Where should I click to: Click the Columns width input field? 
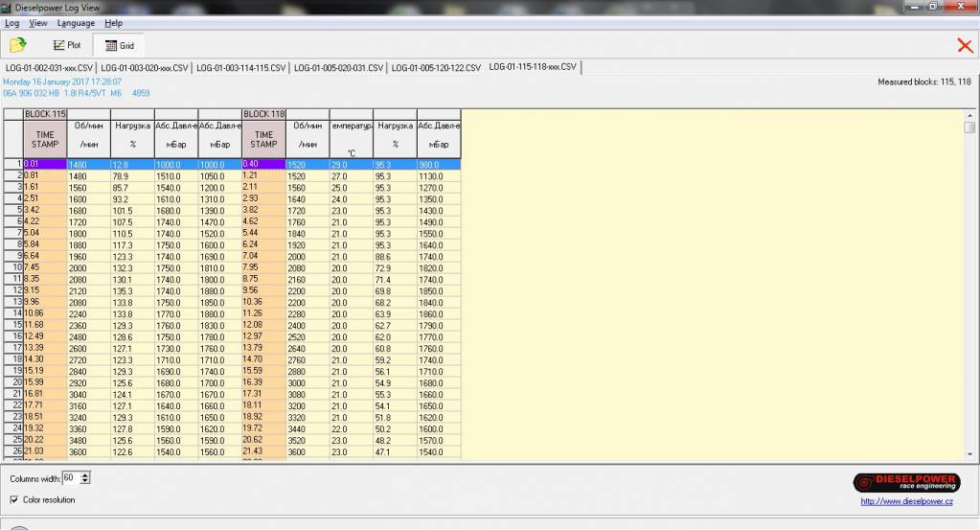point(71,477)
